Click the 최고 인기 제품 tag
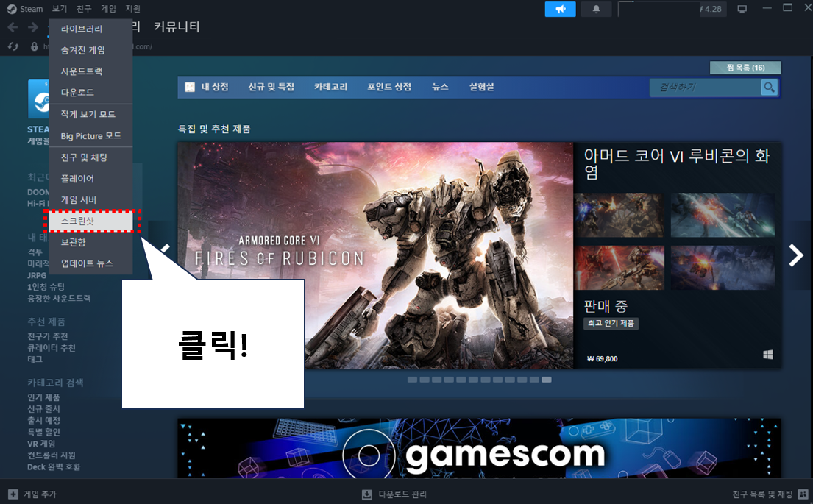The height and width of the screenshot is (504, 813). pos(611,324)
